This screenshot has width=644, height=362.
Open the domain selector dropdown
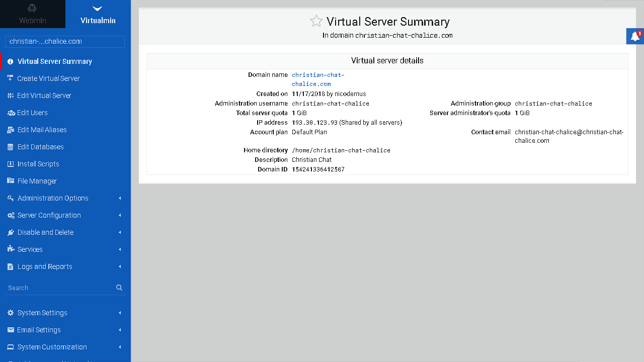[x=64, y=42]
